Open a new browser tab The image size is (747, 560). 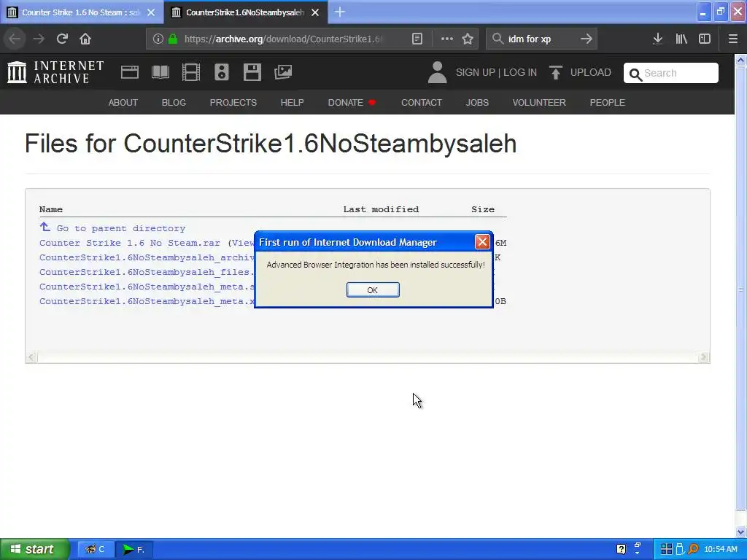(340, 12)
